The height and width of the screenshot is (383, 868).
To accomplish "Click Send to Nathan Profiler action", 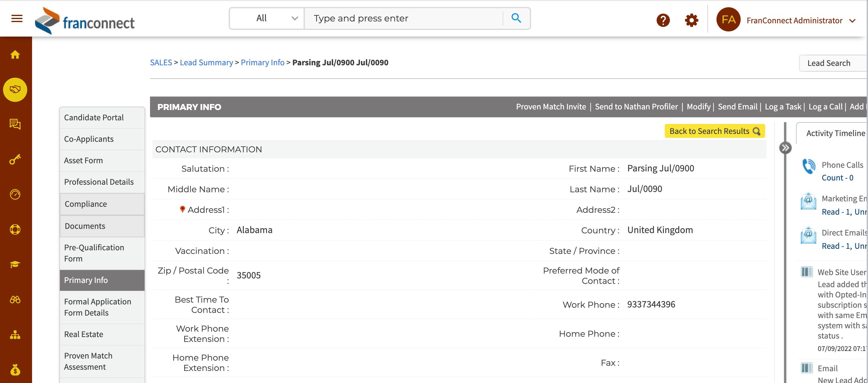I will click(636, 107).
